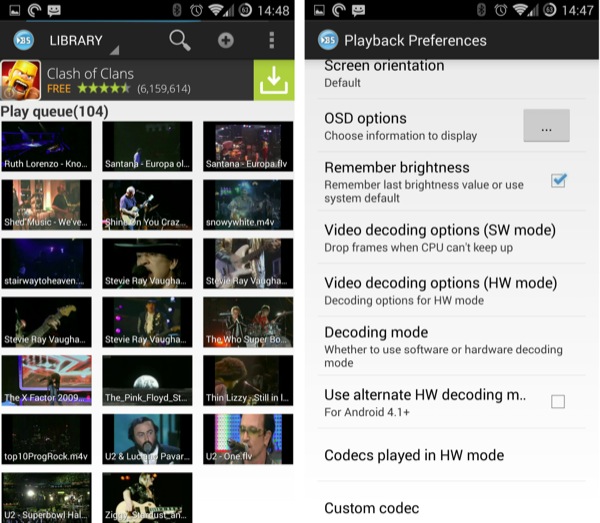The image size is (600, 523).
Task: Open Custom codec preference
Action: [x=452, y=504]
